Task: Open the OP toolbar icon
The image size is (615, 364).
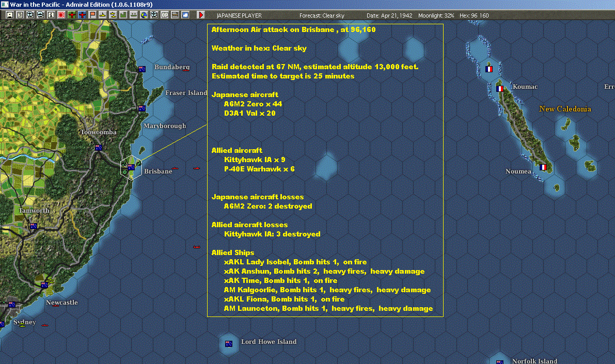Action: click(x=165, y=15)
